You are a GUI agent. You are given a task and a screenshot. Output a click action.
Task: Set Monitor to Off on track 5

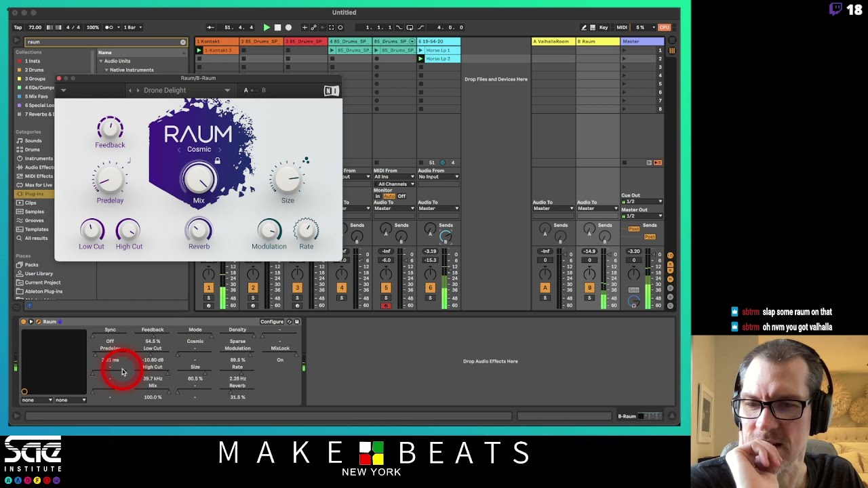tap(401, 197)
